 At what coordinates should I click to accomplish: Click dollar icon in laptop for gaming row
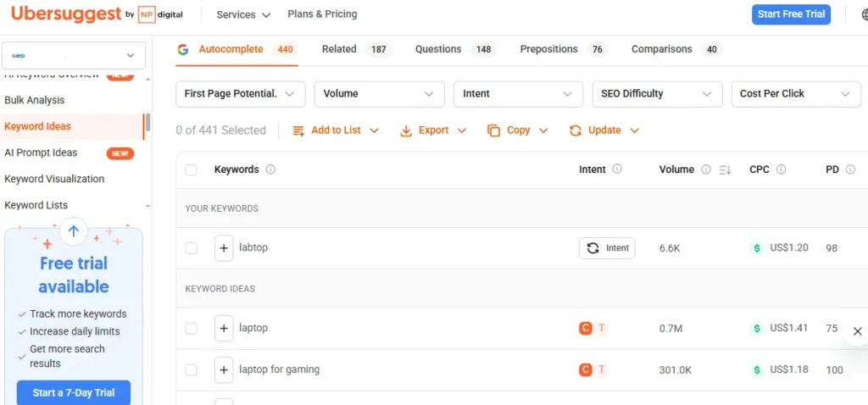point(757,370)
